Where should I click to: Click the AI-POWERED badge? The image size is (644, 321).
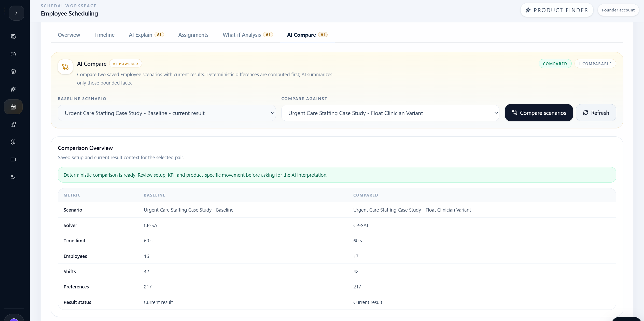pyautogui.click(x=125, y=64)
